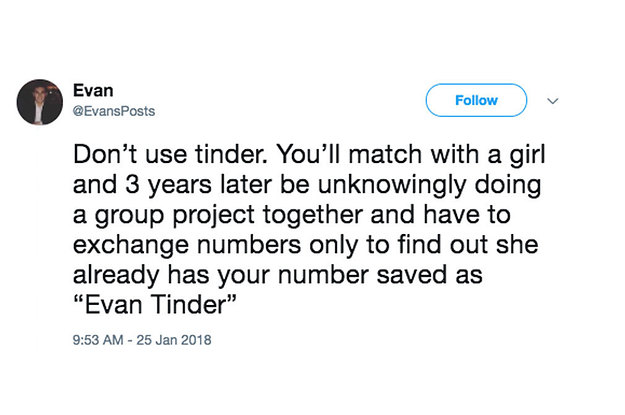The image size is (625, 415).
Task: Click the phrase "have to" ending the third line
Action: [x=467, y=214]
